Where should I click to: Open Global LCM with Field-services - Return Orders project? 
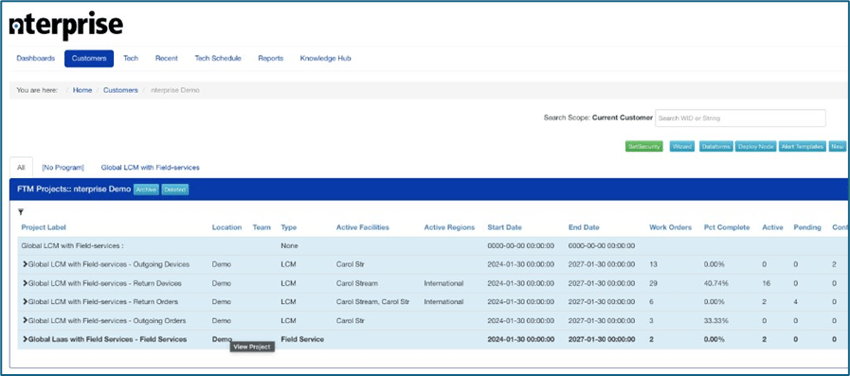click(102, 301)
